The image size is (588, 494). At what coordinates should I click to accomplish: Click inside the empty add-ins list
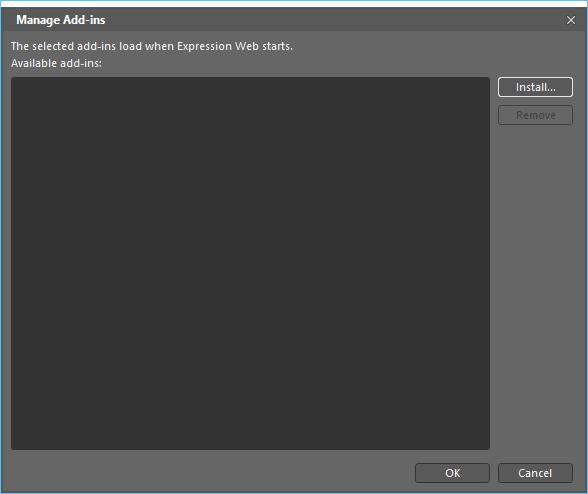click(250, 263)
